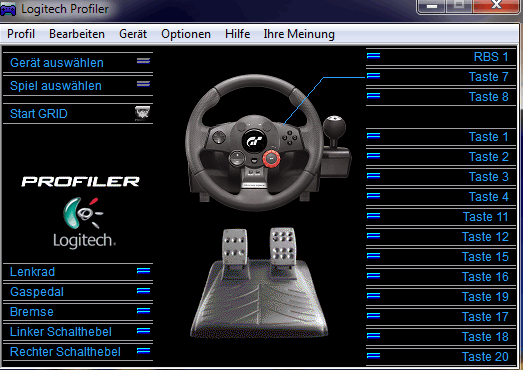
Task: Open the Gerät menu
Action: pyautogui.click(x=133, y=34)
